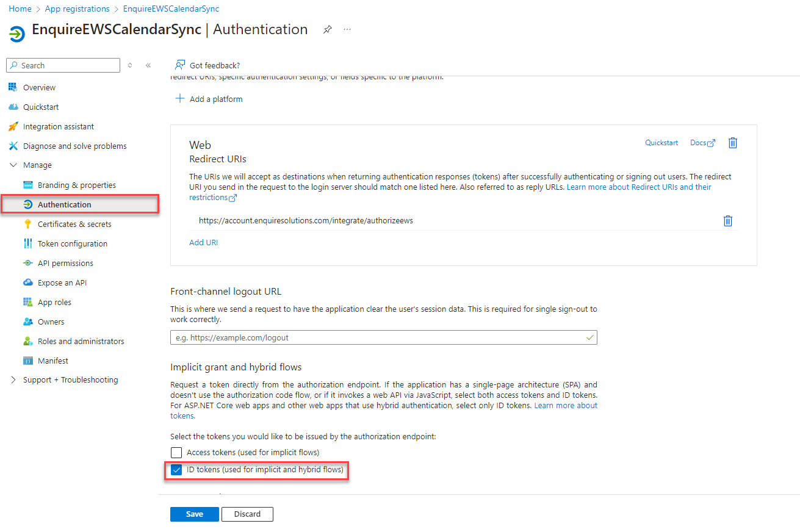The image size is (800, 532).
Task: Click the Certificates & secrets key icon
Action: tap(27, 224)
